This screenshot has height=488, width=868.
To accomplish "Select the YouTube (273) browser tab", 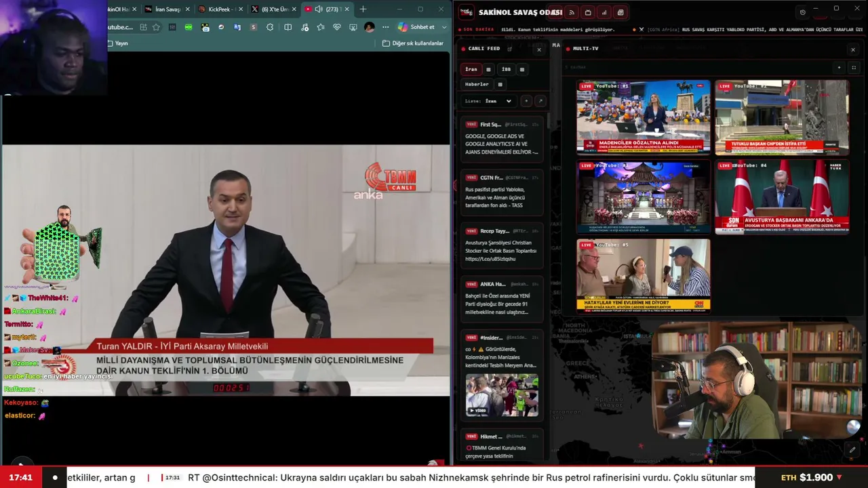I will tap(328, 9).
